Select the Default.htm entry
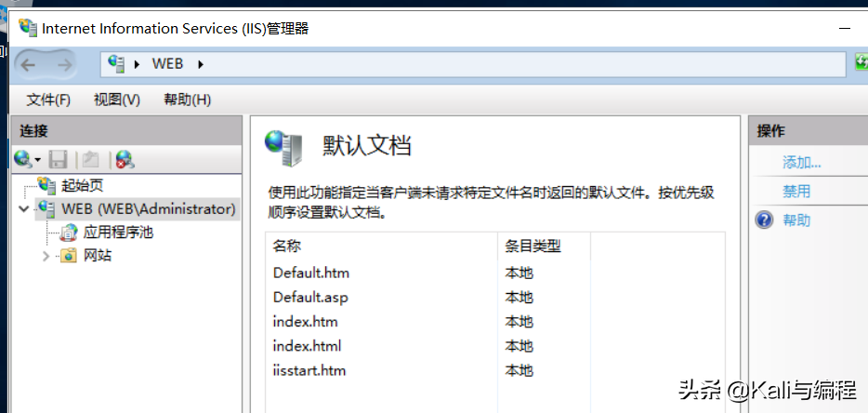The height and width of the screenshot is (413, 868). 311,273
